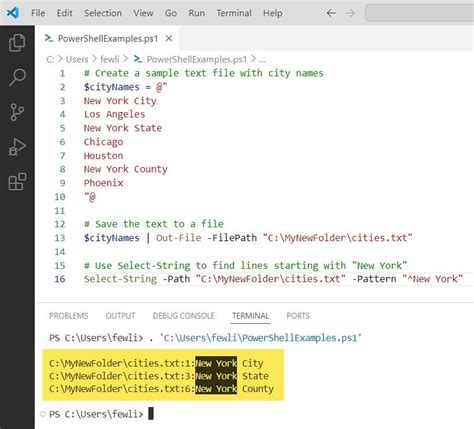The image size is (474, 429).
Task: Open the Help menu
Action: [x=273, y=13]
